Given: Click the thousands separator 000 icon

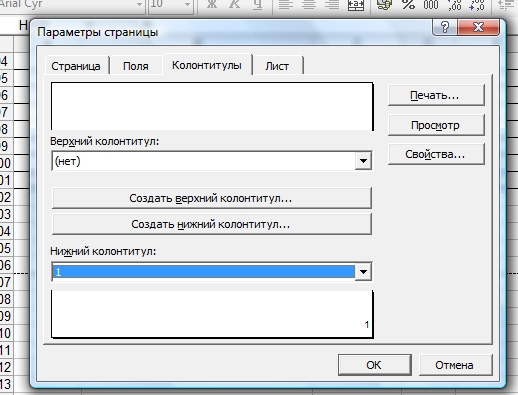Looking at the screenshot, I should tap(431, 5).
